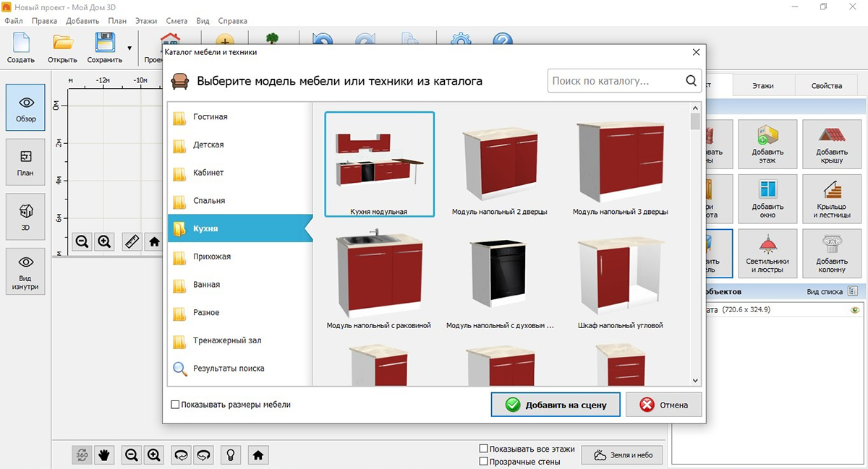Open Результаты поиска in catalog
The width and height of the screenshot is (868, 469).
click(x=240, y=369)
